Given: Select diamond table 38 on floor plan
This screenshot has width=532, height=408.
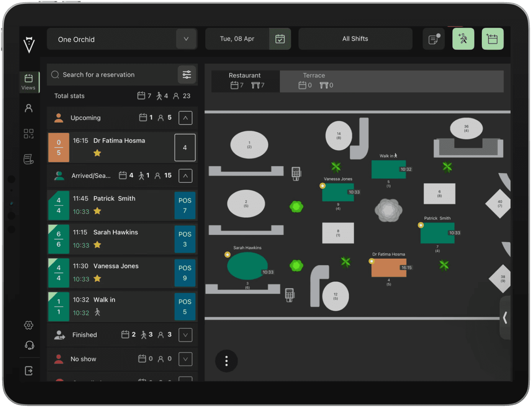Looking at the screenshot, I should click(501, 279).
